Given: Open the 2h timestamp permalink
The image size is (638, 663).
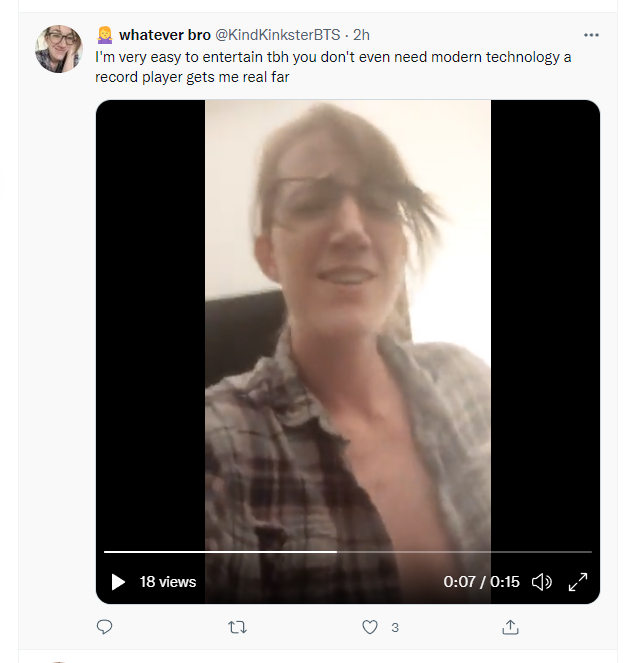Looking at the screenshot, I should (x=361, y=35).
